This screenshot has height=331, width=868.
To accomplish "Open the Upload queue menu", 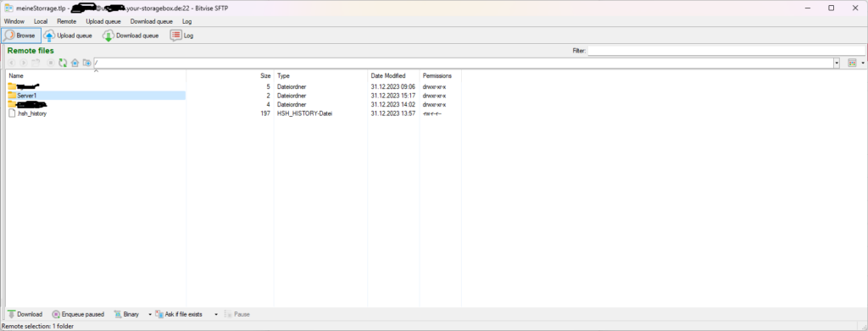I will tap(103, 21).
